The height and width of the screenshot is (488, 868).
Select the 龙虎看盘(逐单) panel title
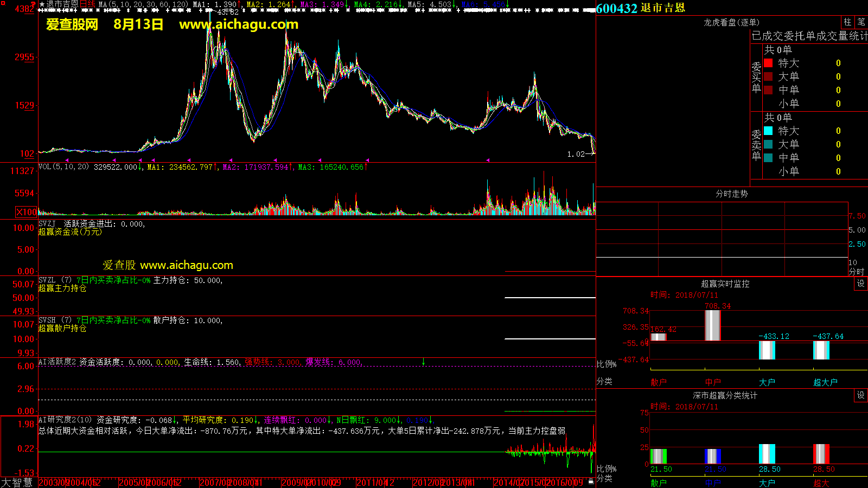(x=731, y=22)
